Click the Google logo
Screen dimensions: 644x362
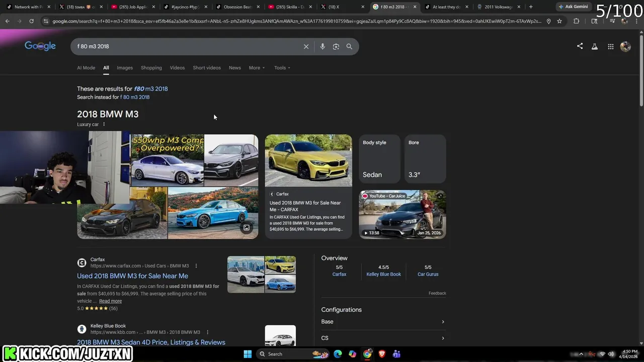(40, 46)
